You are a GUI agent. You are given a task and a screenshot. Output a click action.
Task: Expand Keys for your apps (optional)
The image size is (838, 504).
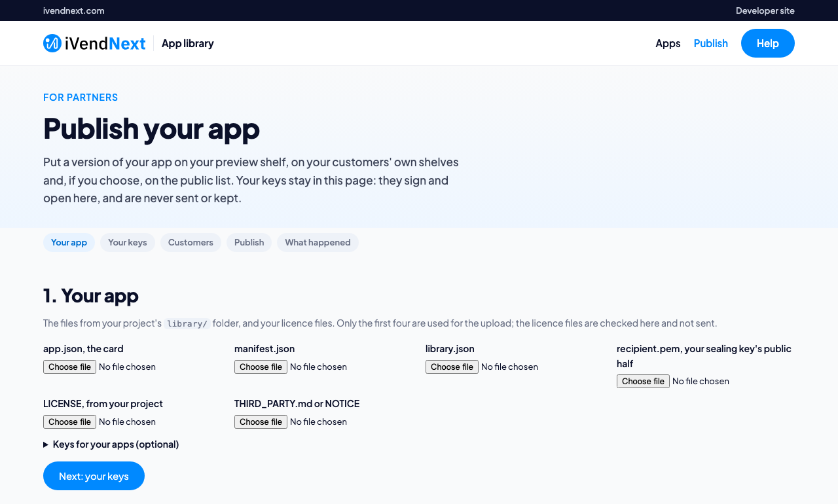(x=111, y=444)
